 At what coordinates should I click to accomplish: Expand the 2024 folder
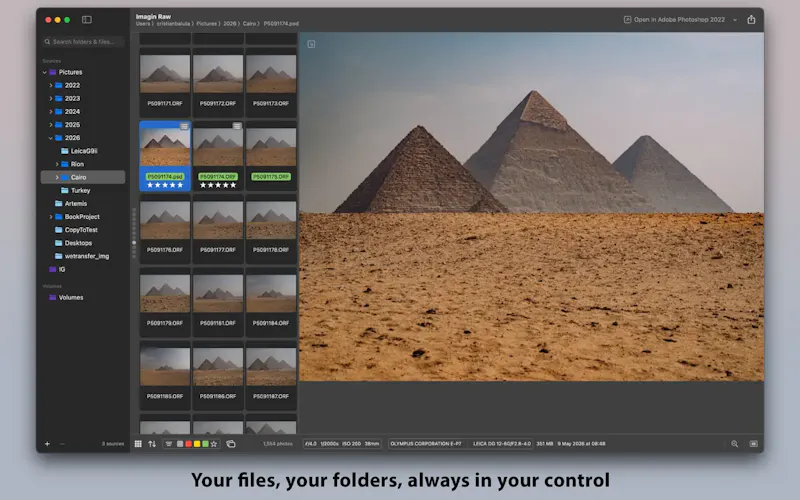tap(51, 112)
